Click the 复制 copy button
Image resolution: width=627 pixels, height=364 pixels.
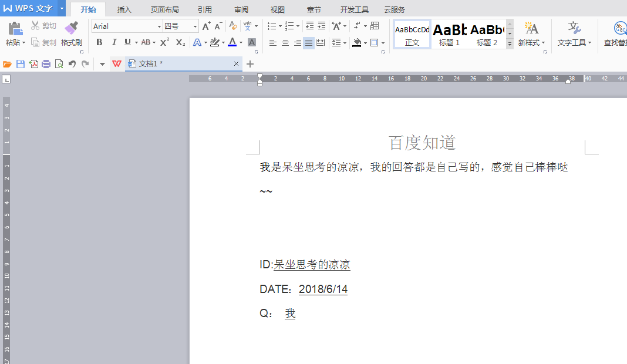point(43,42)
